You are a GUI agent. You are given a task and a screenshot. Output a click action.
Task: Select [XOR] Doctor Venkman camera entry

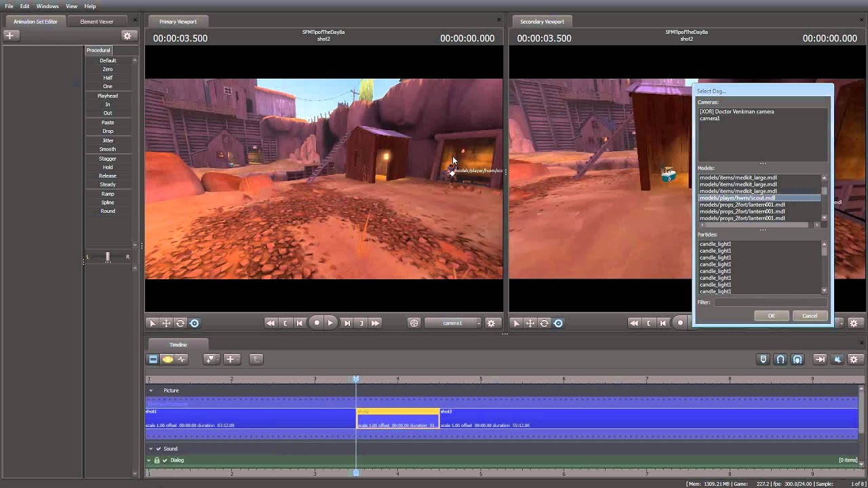736,112
